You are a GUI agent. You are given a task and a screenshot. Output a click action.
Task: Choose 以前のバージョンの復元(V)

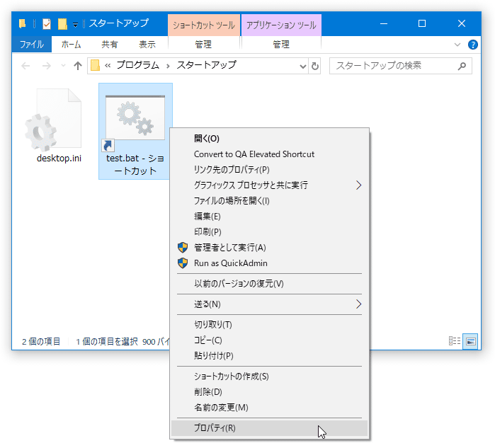pyautogui.click(x=269, y=284)
